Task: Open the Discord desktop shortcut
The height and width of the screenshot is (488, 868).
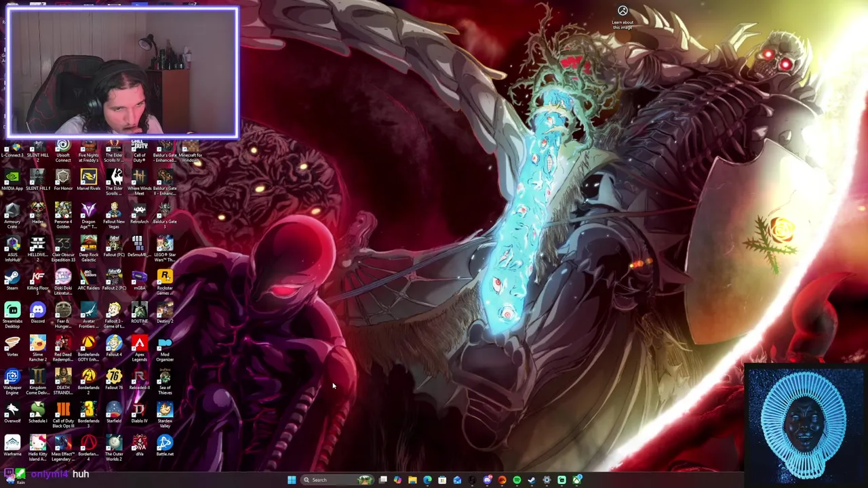Action: 37,313
